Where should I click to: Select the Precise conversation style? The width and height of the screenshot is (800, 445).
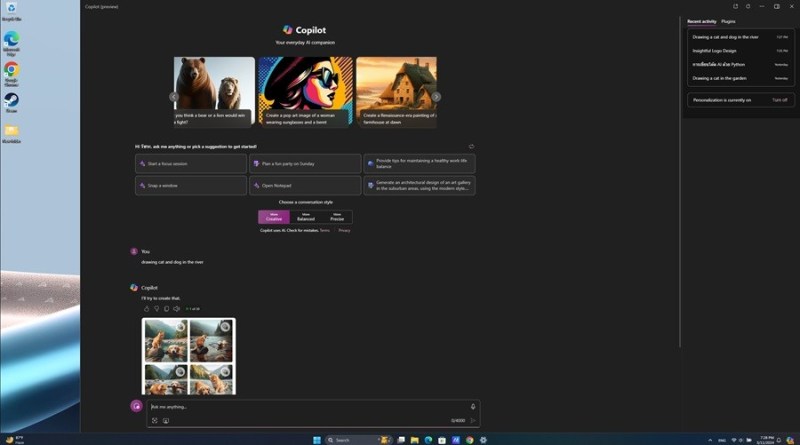(337, 217)
